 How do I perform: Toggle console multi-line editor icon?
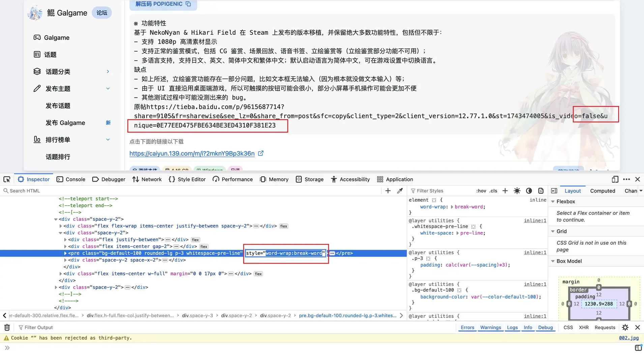[638, 348]
